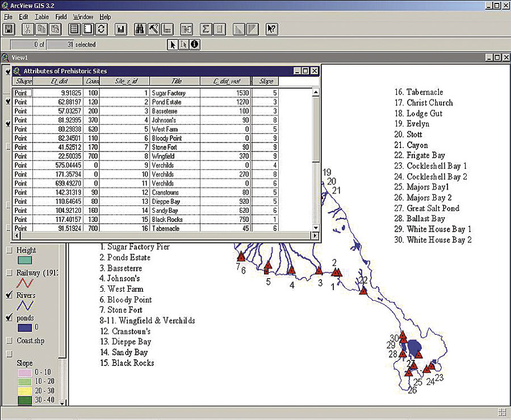Click the ponds blue color swatch
This screenshot has width=511, height=420.
pos(24,327)
